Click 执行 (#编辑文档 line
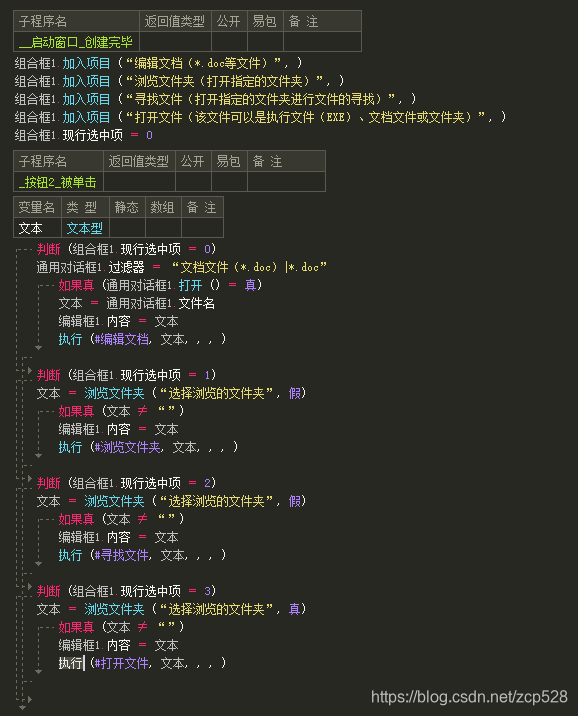This screenshot has height=716, width=578. 142,339
